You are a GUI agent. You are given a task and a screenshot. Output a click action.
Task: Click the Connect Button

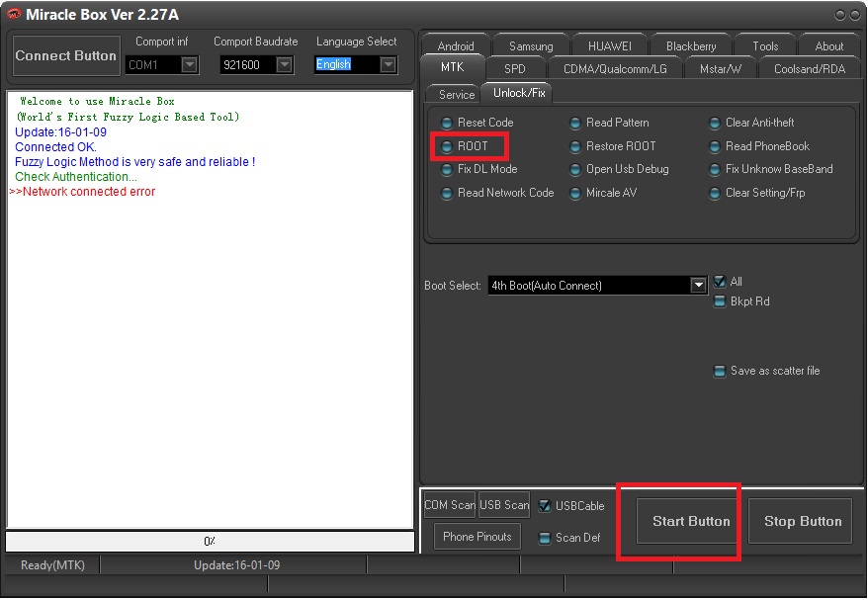tap(66, 56)
